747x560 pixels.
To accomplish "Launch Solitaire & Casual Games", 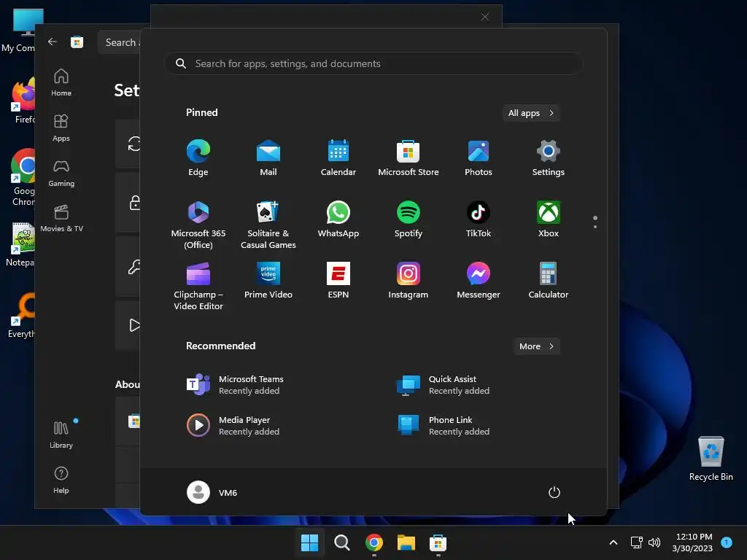I will click(268, 225).
